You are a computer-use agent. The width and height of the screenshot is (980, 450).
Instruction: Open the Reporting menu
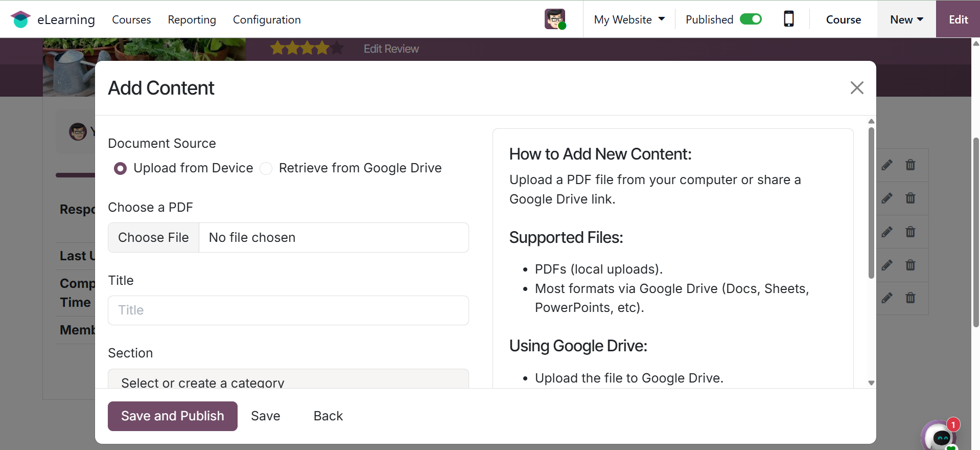pyautogui.click(x=192, y=19)
